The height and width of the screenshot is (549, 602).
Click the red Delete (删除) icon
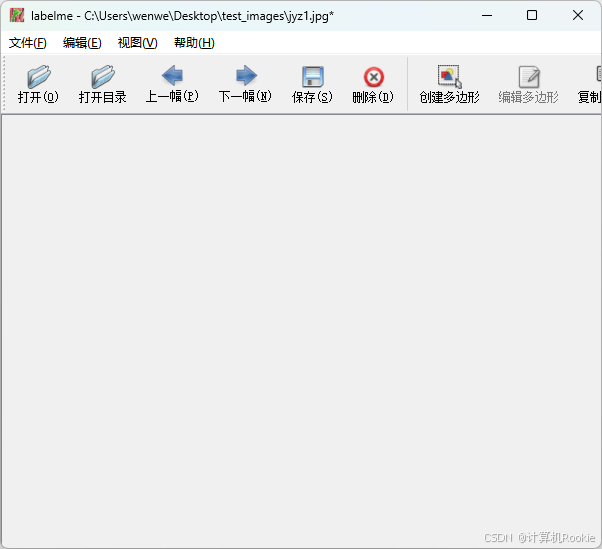click(x=374, y=77)
